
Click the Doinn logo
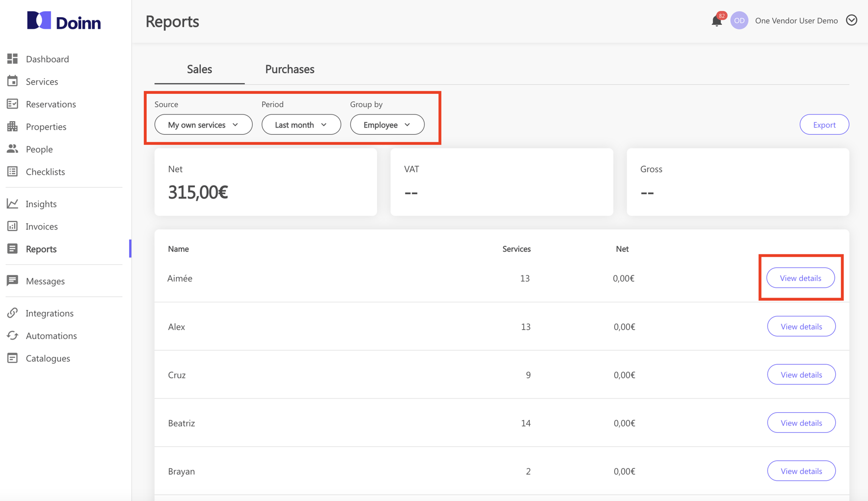[64, 21]
